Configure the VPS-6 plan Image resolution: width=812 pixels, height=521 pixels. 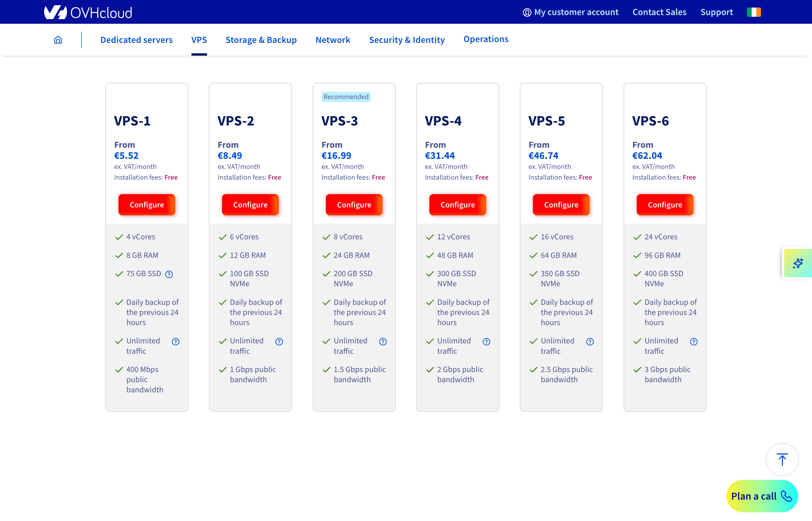[x=665, y=205]
